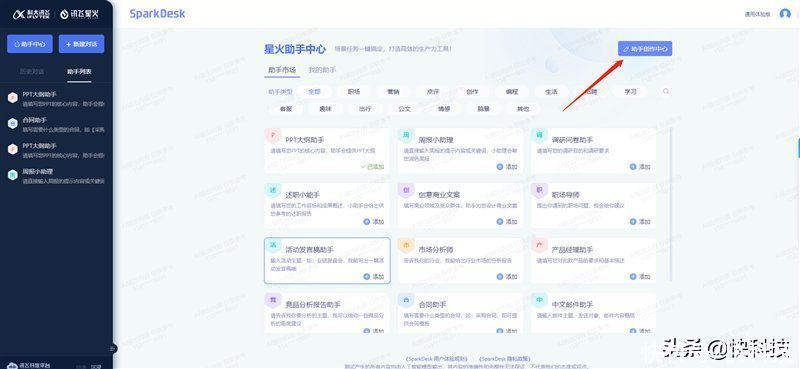This screenshot has height=369, width=800.
Task: Add the 活动发言稿助手 assistant
Action: (373, 277)
